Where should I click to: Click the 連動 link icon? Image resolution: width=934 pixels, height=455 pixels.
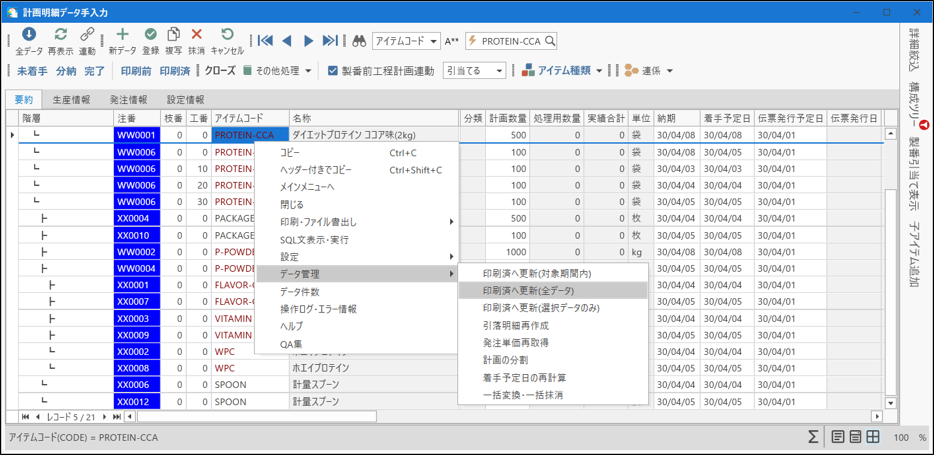87,36
